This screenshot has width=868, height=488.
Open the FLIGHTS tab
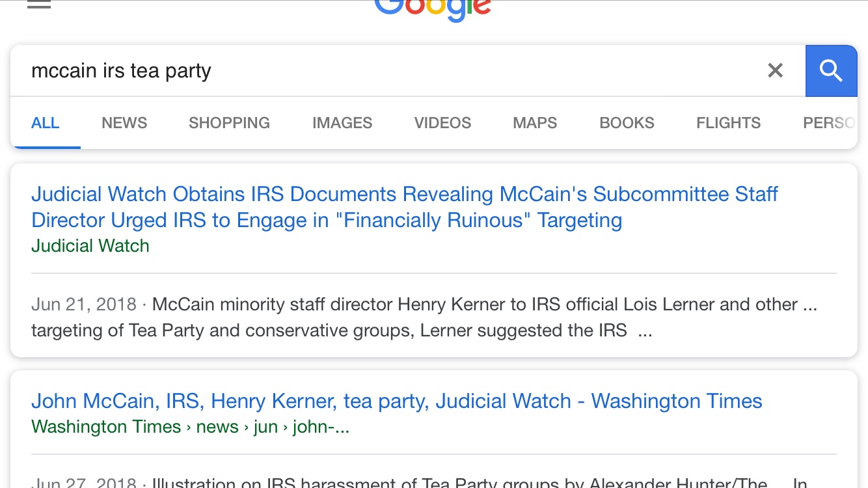click(x=728, y=123)
